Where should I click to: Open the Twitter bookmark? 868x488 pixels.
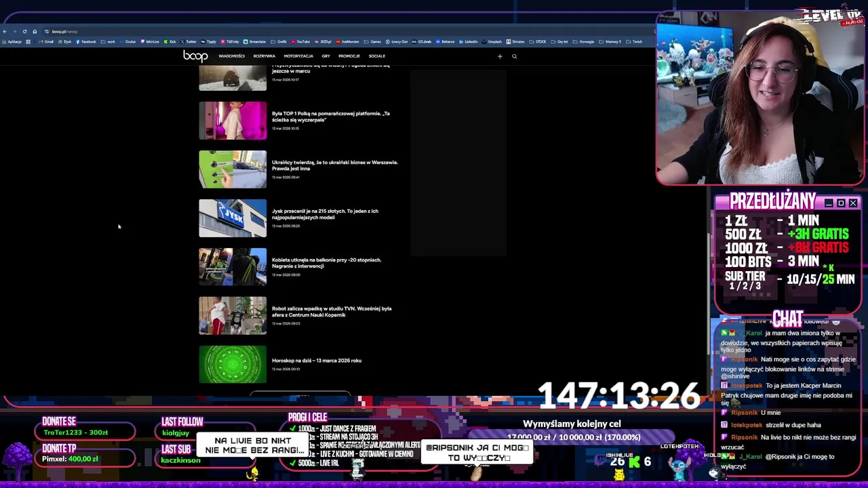189,42
